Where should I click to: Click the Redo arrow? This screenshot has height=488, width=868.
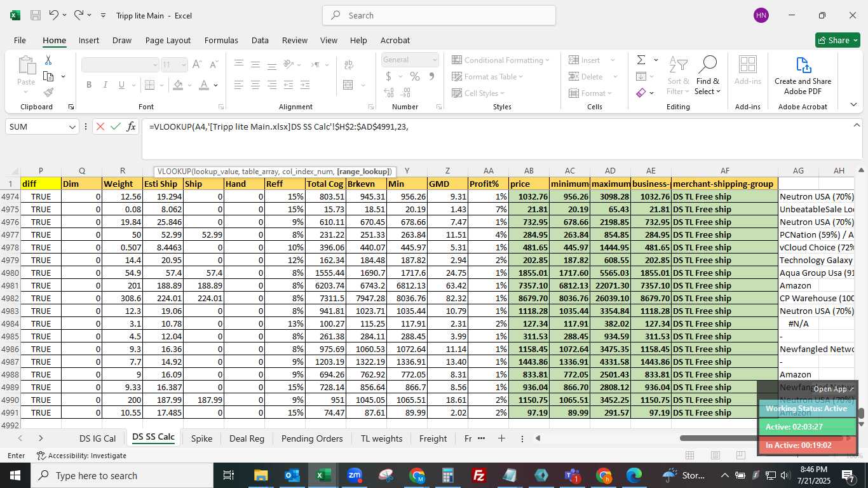click(x=78, y=15)
